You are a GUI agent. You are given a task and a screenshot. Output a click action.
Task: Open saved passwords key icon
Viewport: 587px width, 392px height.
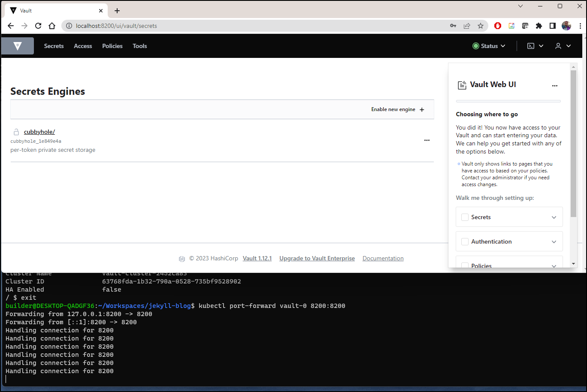pos(453,26)
